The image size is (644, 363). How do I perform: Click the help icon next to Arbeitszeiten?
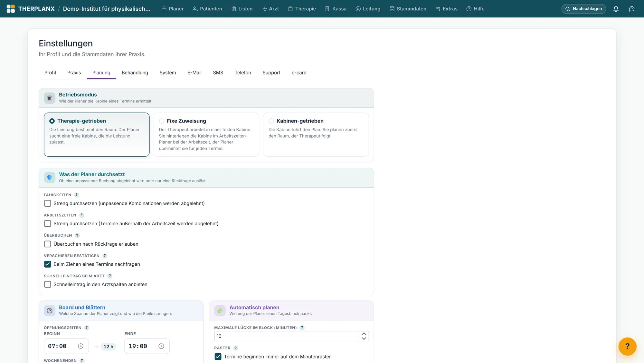(x=81, y=215)
